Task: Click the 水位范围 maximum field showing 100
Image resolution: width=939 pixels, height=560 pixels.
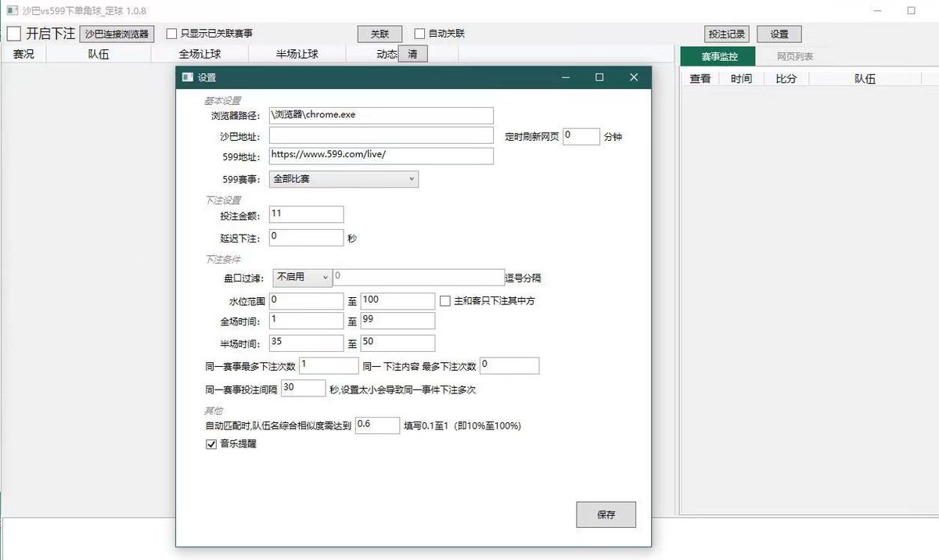Action: tap(398, 301)
